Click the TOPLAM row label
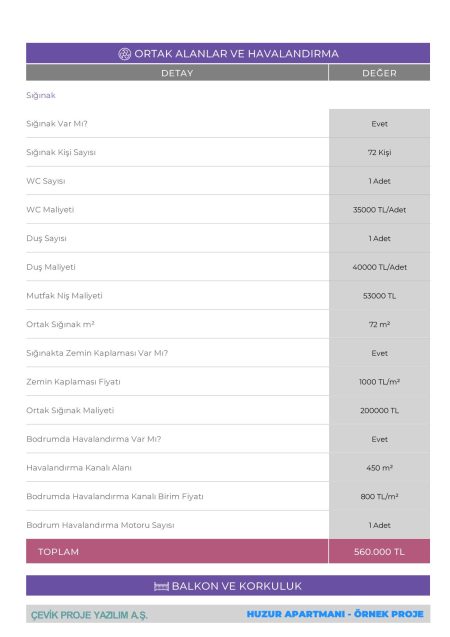This screenshot has width=450, height=637. point(58,552)
